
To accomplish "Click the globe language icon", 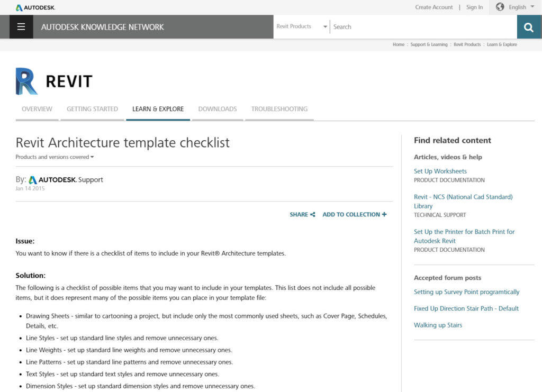I will [x=500, y=7].
